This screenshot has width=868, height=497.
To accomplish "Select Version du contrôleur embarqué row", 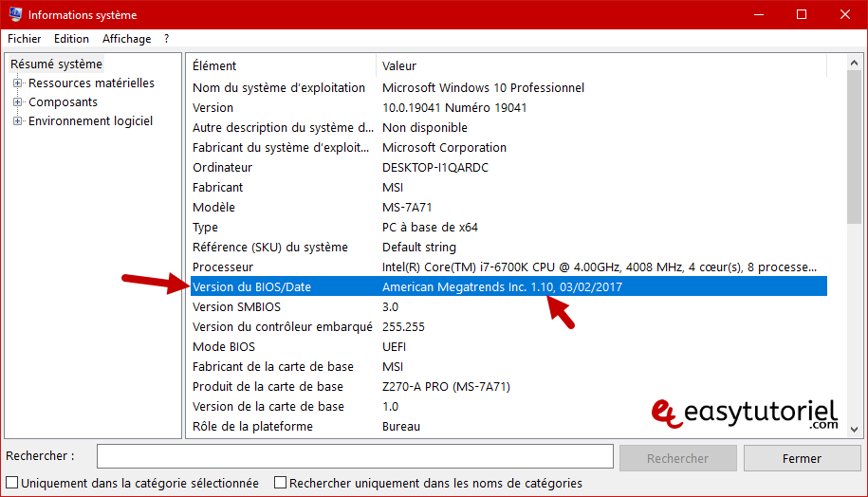I will [x=508, y=326].
